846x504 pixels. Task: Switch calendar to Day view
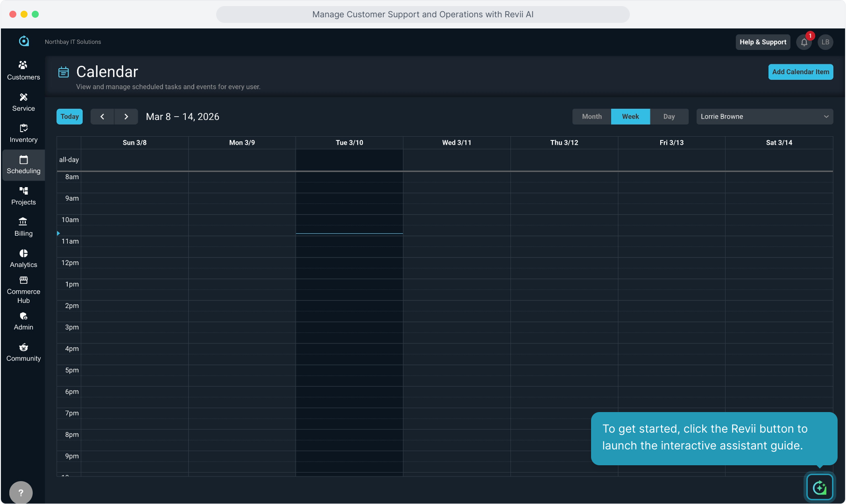[x=669, y=117]
